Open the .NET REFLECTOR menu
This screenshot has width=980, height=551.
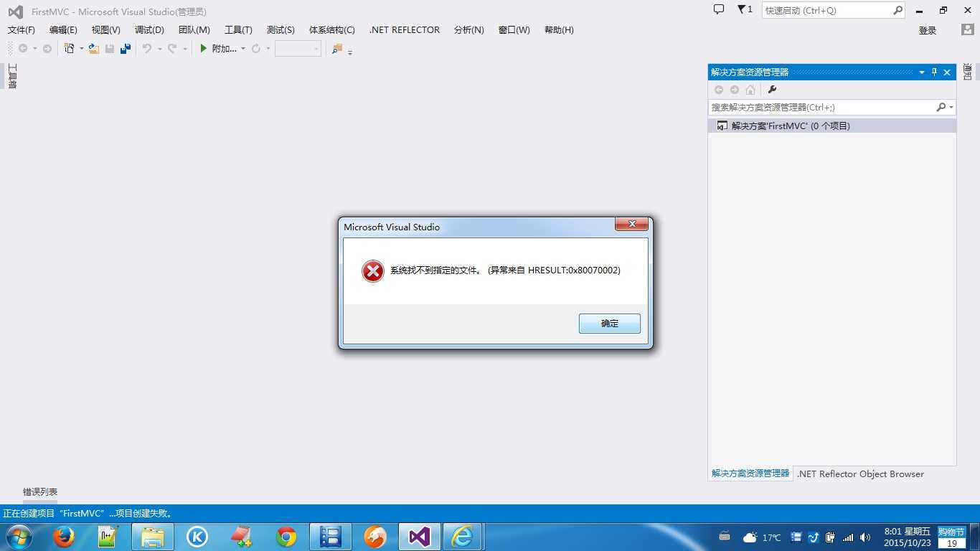pyautogui.click(x=404, y=30)
